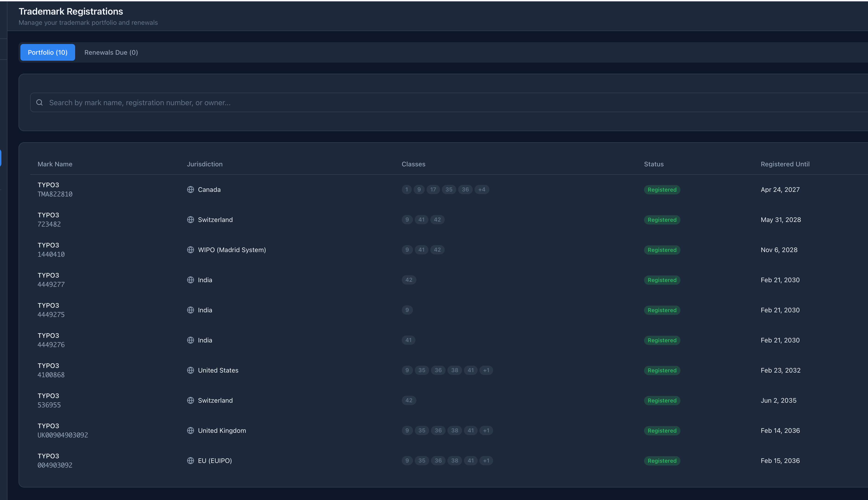Click the globe icon in the 536955 Switzerland row
The image size is (868, 500).
(x=190, y=400)
